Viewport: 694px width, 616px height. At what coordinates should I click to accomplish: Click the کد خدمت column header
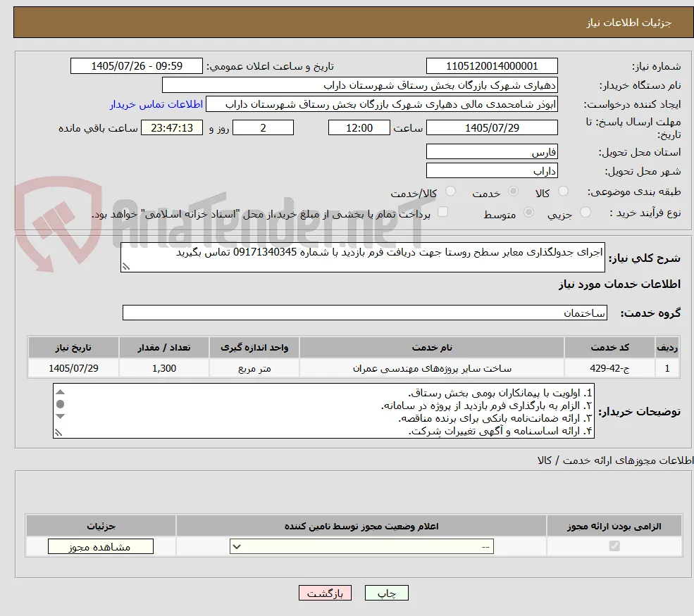609,348
